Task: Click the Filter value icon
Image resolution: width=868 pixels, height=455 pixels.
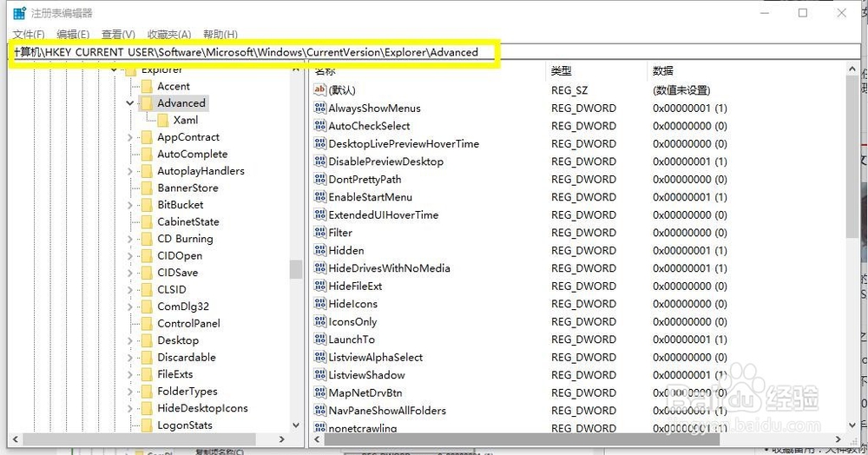Action: pos(320,233)
